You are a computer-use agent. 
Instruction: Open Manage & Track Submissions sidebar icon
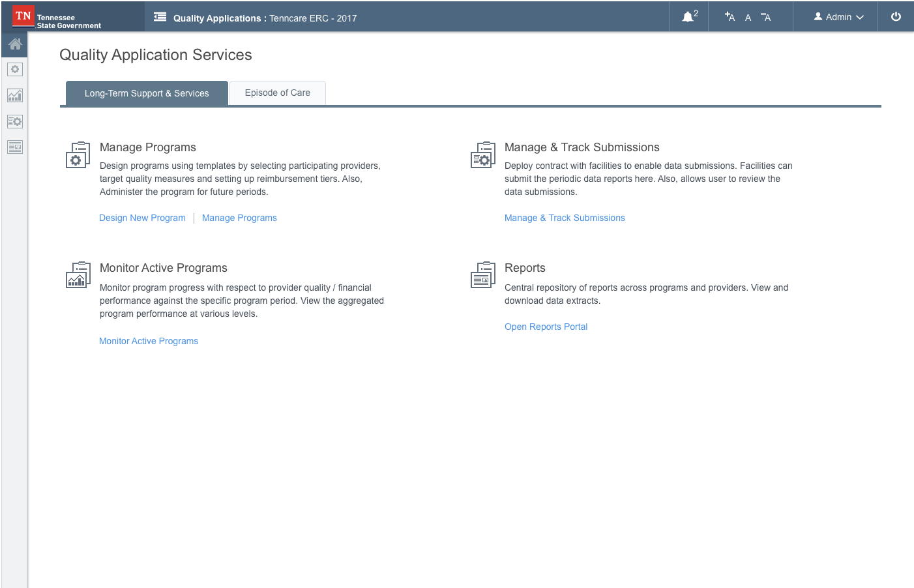point(15,121)
